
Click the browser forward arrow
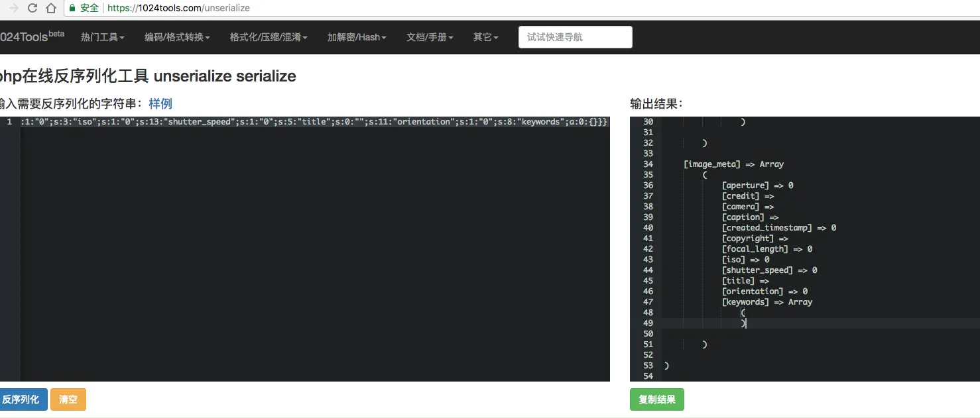(x=13, y=9)
